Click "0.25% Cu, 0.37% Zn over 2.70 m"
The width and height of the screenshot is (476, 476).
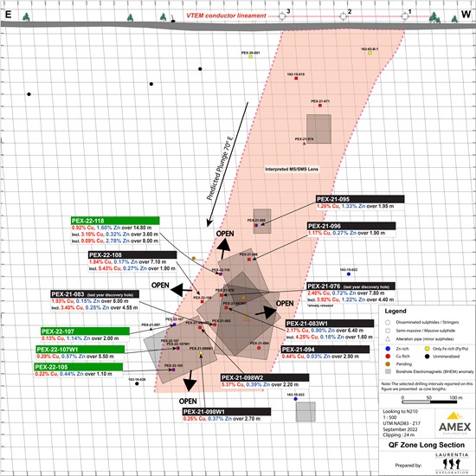[x=222, y=419]
